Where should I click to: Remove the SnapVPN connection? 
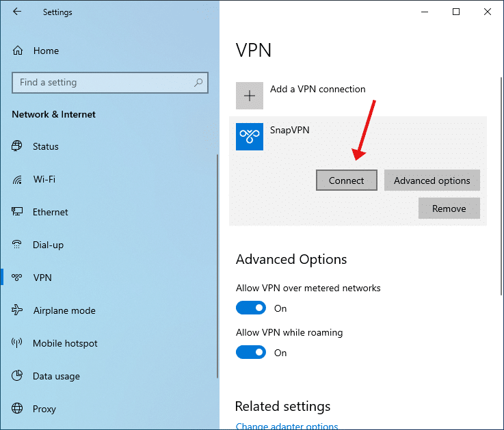449,209
